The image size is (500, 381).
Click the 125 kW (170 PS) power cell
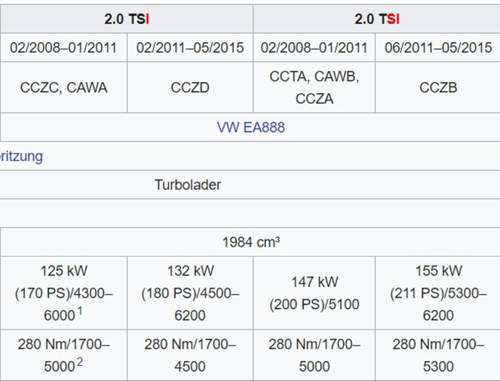point(64,293)
